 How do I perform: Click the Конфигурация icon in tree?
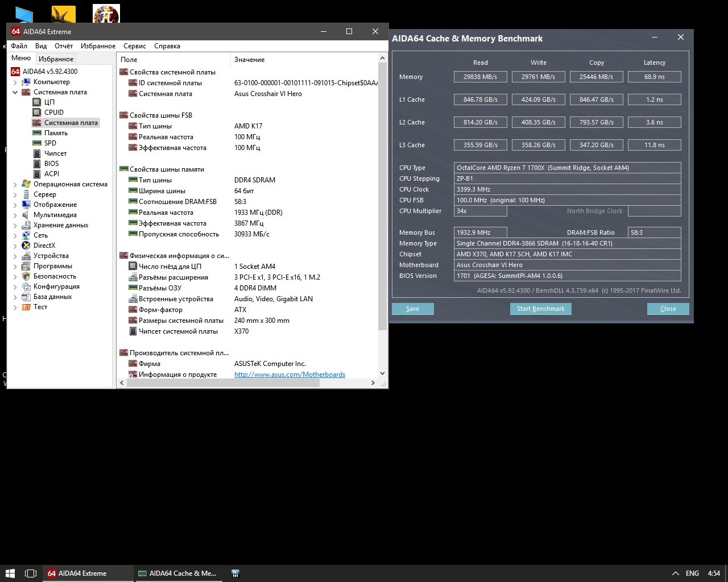click(26, 286)
